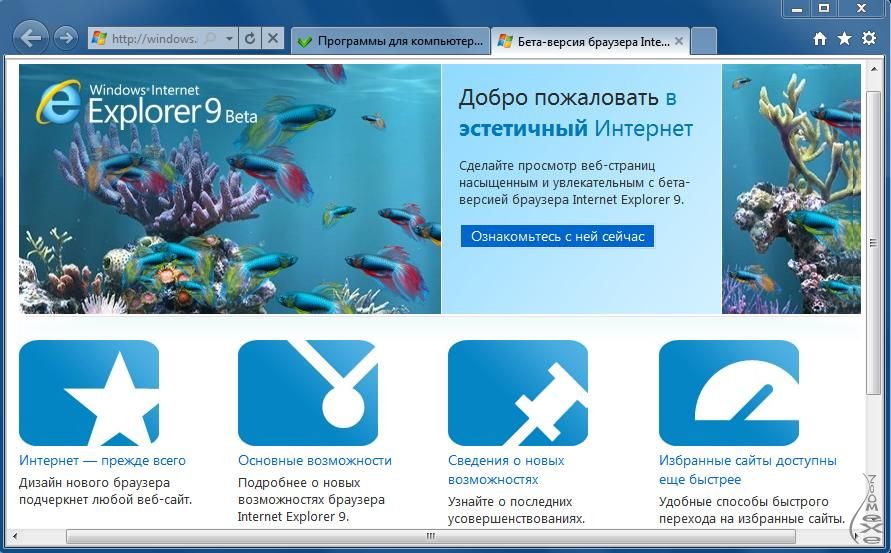Minimize the browser window

798,8
